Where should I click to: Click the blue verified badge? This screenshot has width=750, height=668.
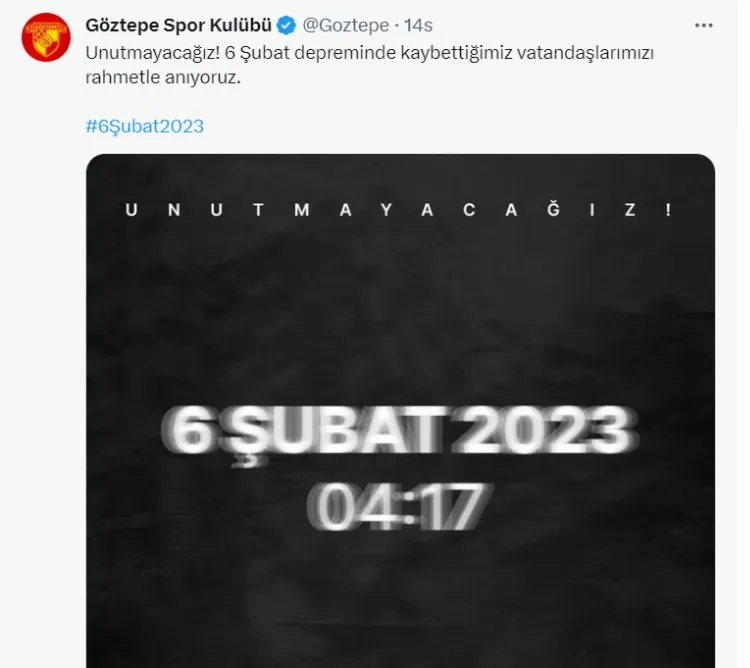(x=287, y=25)
